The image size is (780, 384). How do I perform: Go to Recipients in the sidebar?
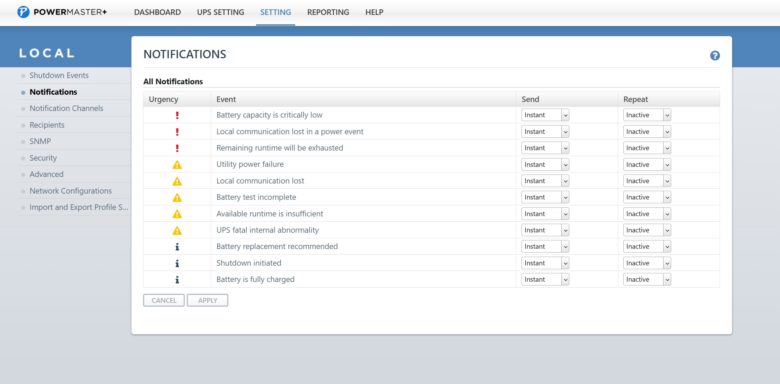click(47, 125)
